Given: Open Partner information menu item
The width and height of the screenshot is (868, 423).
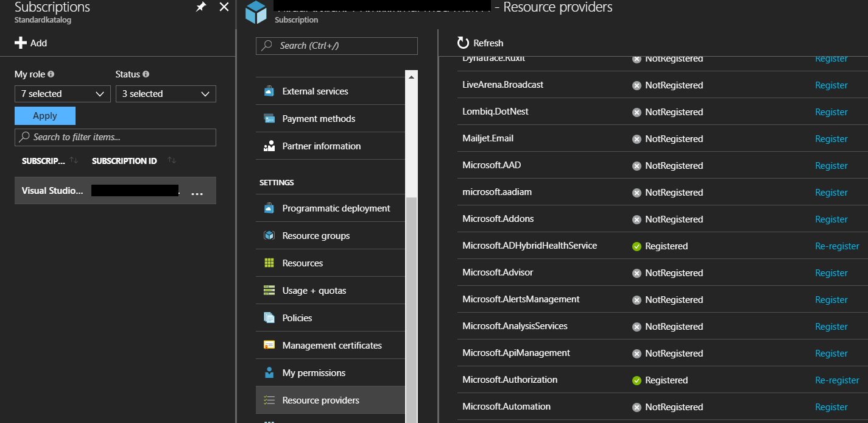Looking at the screenshot, I should click(x=330, y=146).
